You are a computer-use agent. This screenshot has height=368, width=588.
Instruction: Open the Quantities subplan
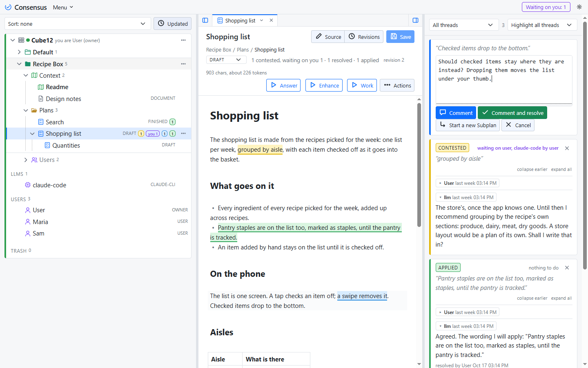click(66, 145)
